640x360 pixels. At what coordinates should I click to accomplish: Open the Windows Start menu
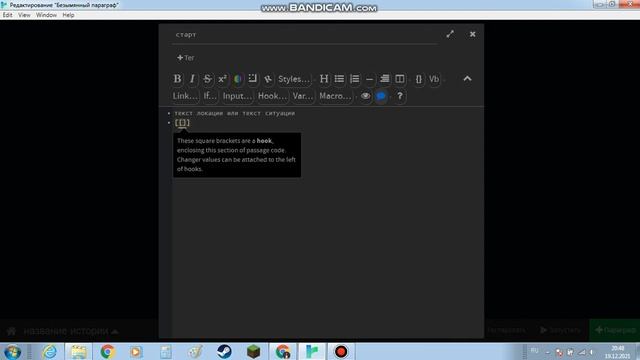pos(12,352)
